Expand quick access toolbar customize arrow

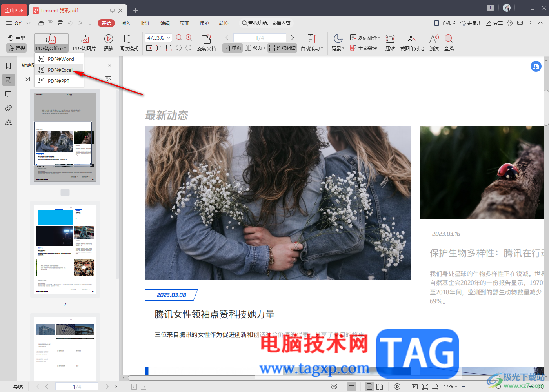90,23
